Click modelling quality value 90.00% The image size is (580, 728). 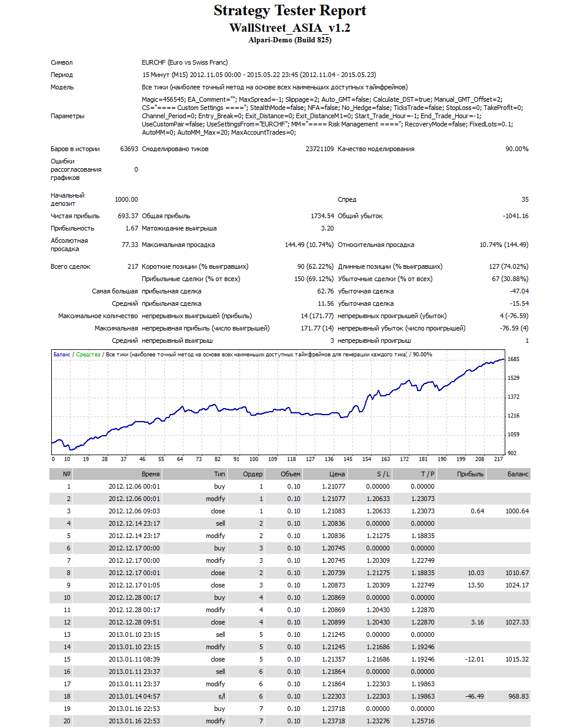517,149
